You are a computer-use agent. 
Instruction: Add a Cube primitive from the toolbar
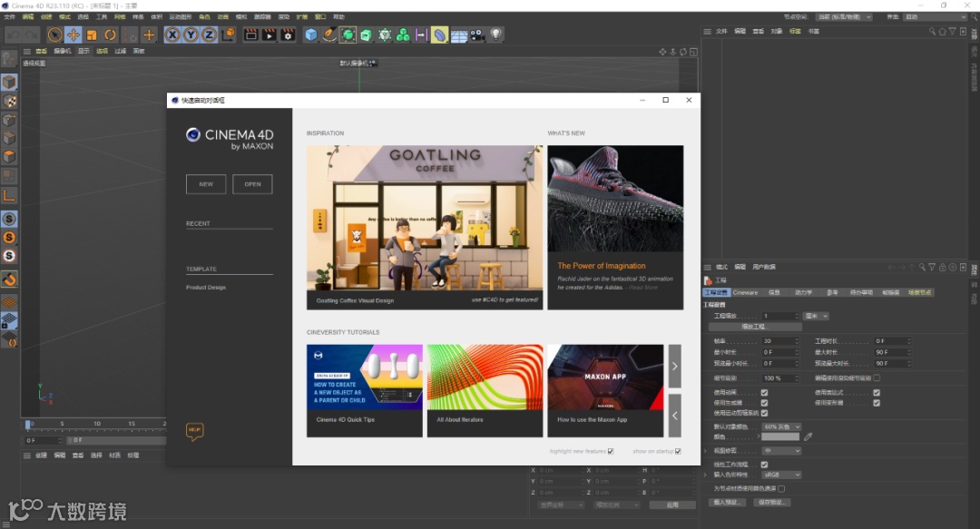coord(311,34)
